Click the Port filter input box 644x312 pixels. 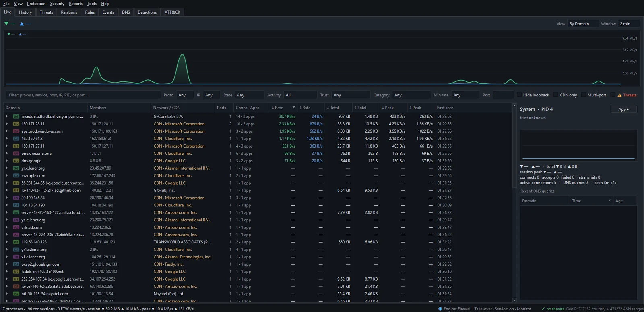(x=503, y=95)
